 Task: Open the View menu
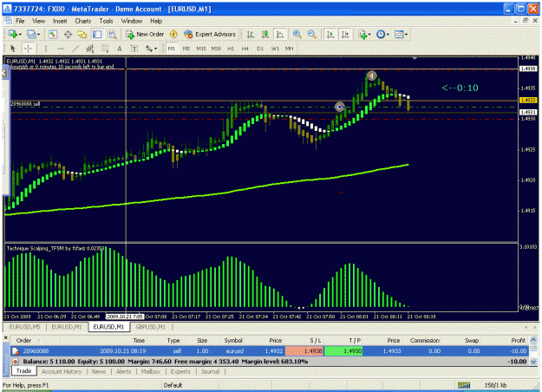tap(39, 21)
